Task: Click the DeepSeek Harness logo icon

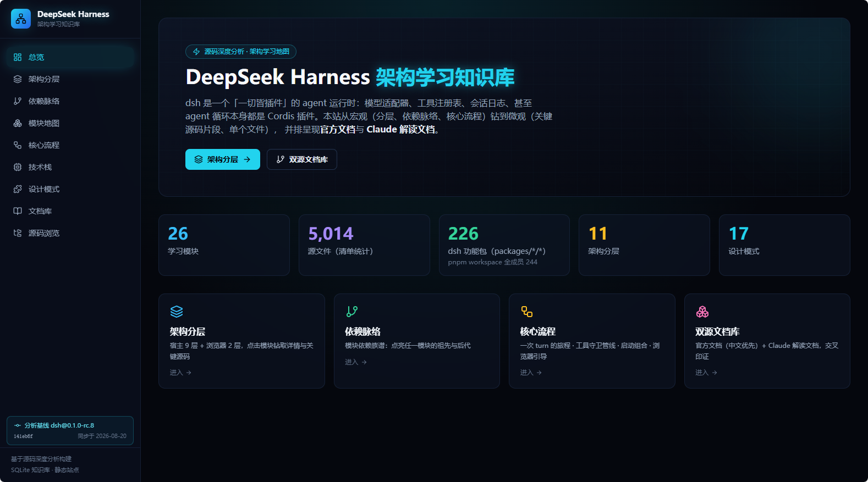Action: (x=21, y=19)
